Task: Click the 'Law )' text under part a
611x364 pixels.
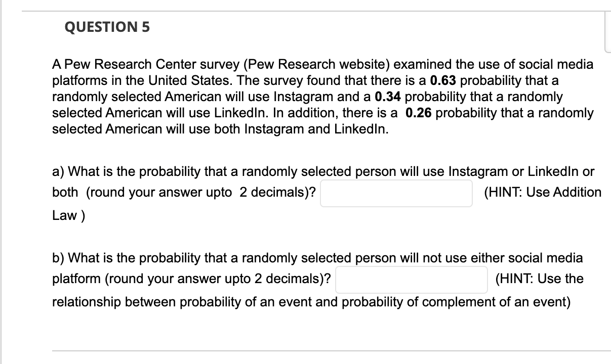Action: [68, 215]
